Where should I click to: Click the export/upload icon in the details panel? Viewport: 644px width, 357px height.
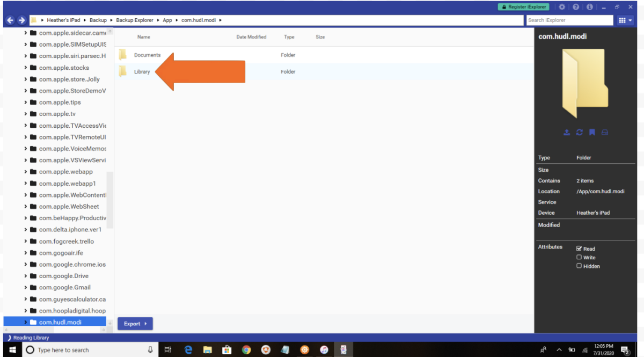tap(567, 132)
